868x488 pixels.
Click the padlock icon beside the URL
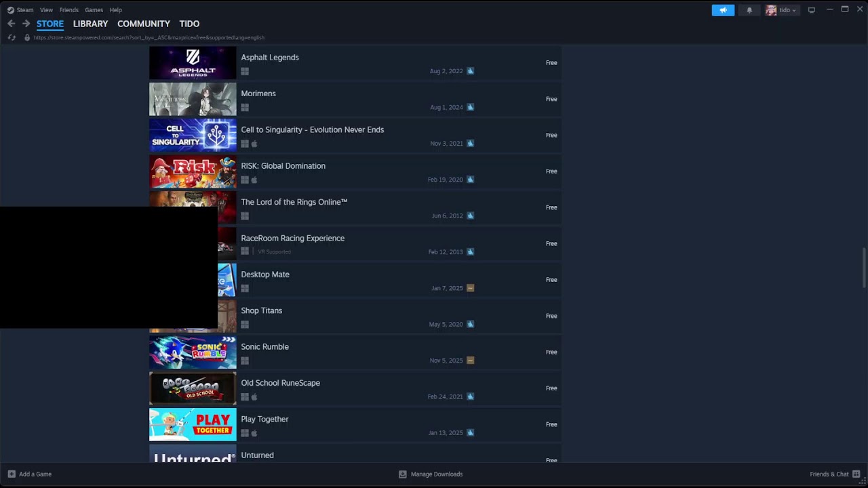pos(27,37)
